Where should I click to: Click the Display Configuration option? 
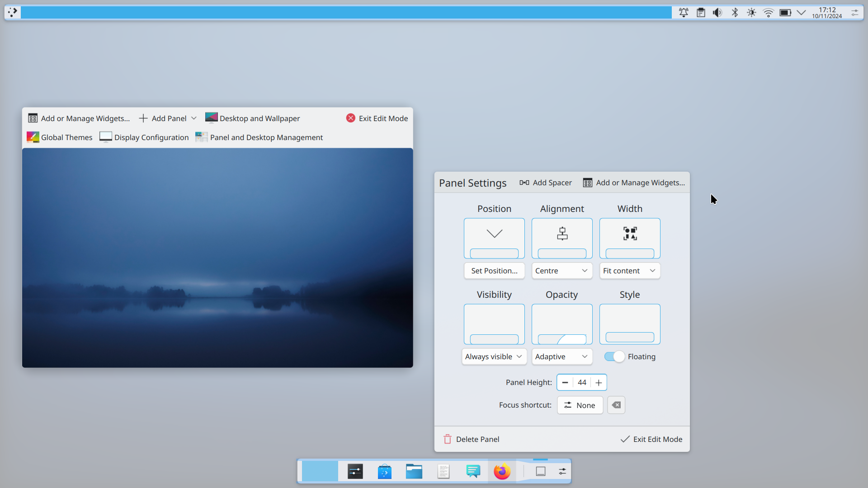(x=146, y=137)
